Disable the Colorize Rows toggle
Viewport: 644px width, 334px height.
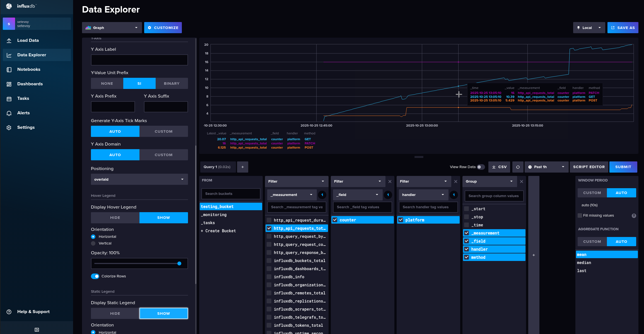click(x=95, y=276)
